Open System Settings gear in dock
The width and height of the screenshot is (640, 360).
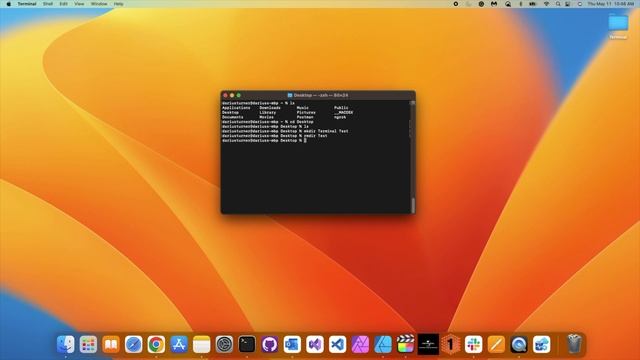click(224, 344)
